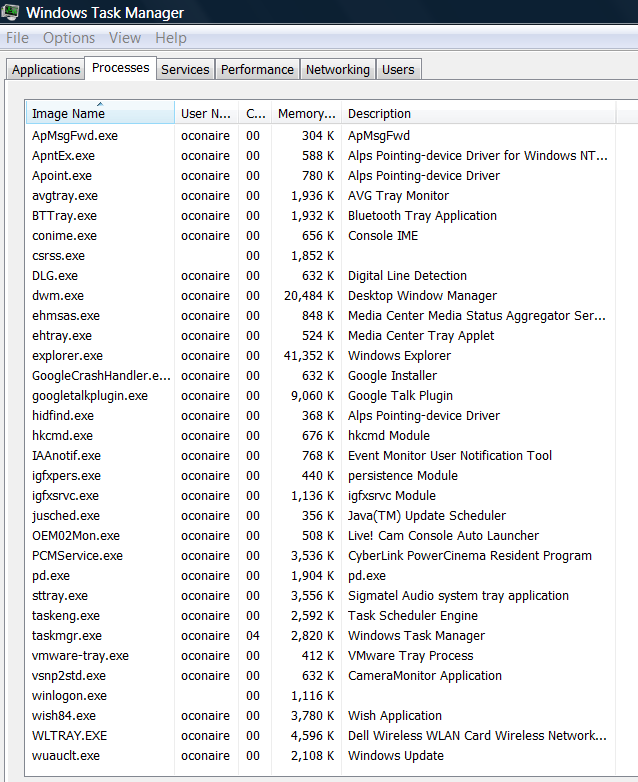The height and width of the screenshot is (782, 638).
Task: Select the igfxsrvc.exe process
Action: click(320, 496)
